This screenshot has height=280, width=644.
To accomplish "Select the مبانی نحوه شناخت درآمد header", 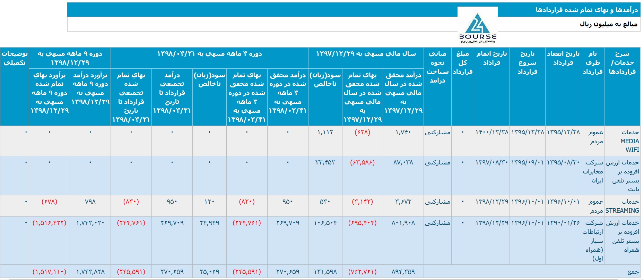I will [x=437, y=67].
